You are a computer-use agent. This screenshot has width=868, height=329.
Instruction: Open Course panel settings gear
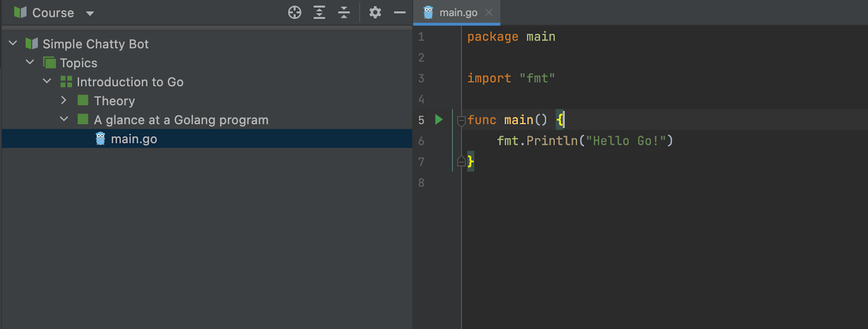coord(375,12)
